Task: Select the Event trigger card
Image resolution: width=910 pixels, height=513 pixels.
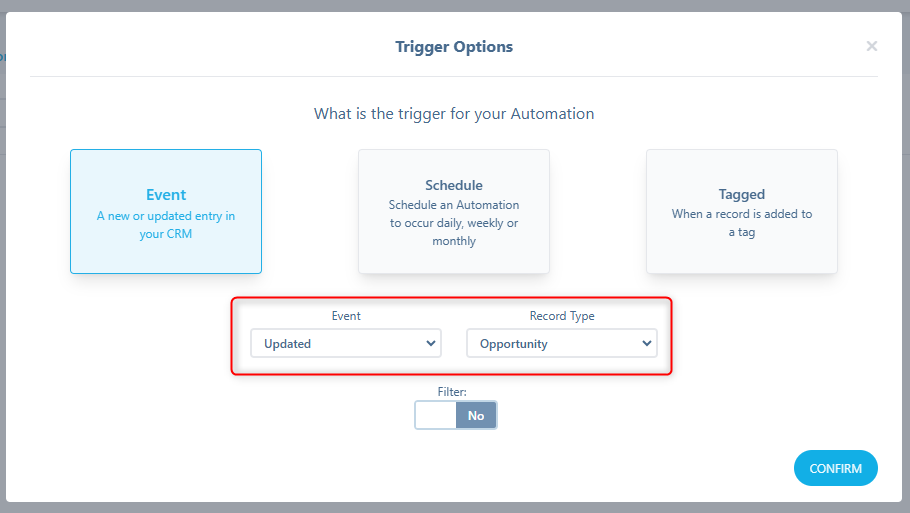Action: pyautogui.click(x=166, y=211)
